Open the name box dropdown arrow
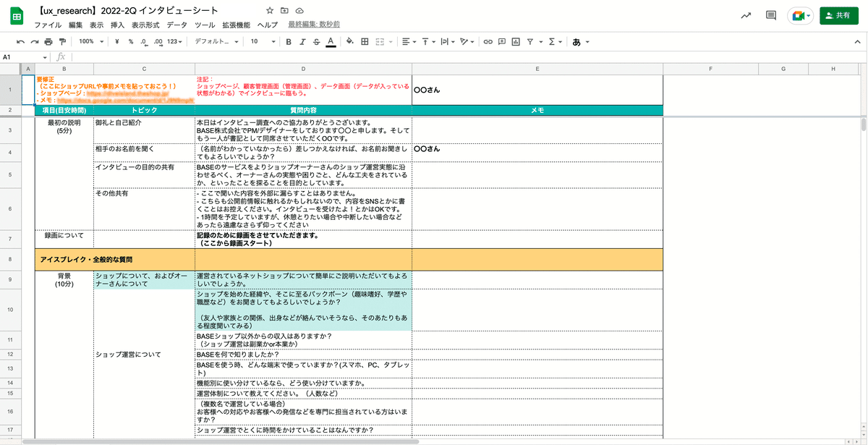 [x=46, y=57]
